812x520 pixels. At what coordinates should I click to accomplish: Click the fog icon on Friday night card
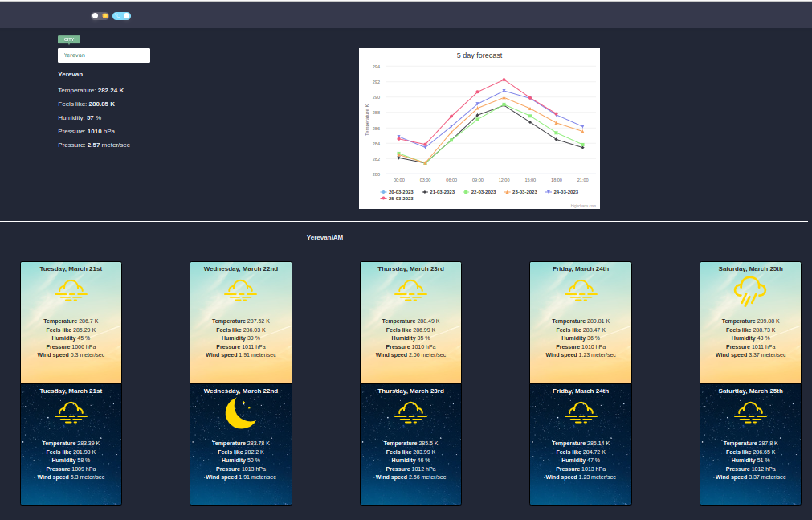coord(580,411)
